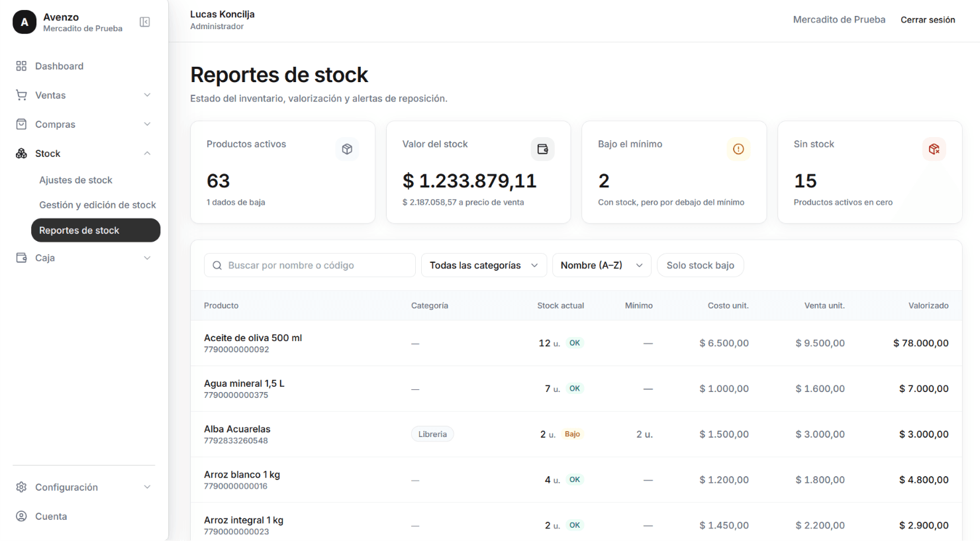This screenshot has width=980, height=541.
Task: Select the Aceite de oliva 500 ml row
Action: pos(576,343)
